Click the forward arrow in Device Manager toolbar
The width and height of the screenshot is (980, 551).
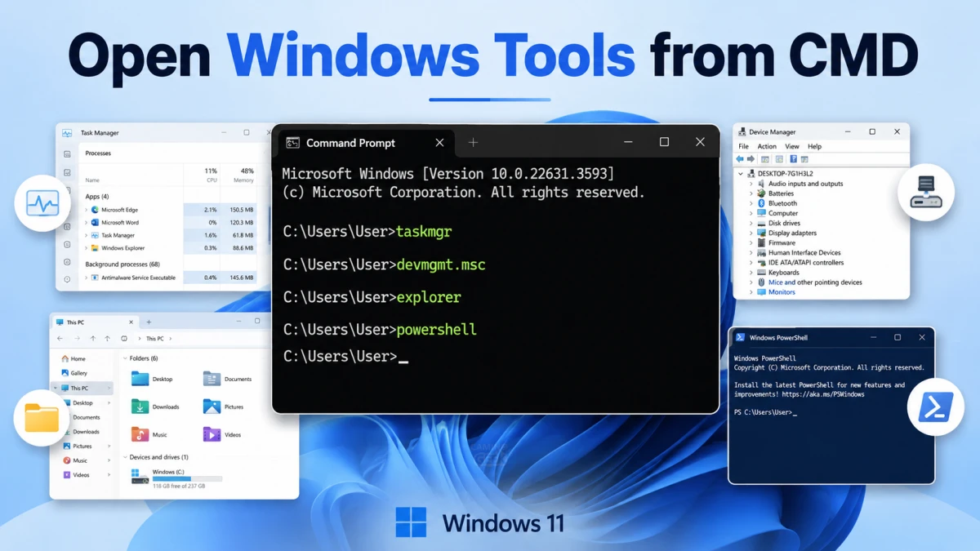(x=750, y=159)
